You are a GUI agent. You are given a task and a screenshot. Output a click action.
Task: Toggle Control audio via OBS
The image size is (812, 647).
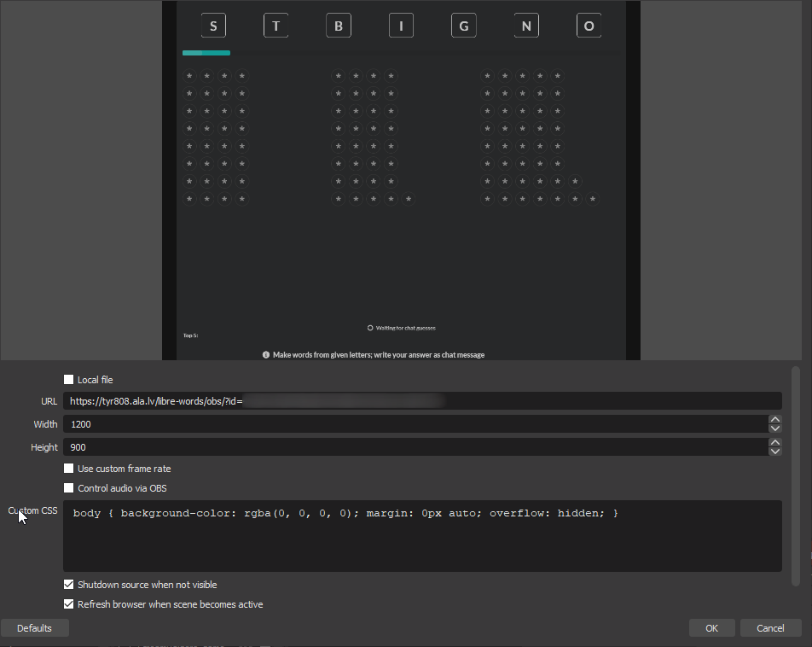(x=69, y=488)
